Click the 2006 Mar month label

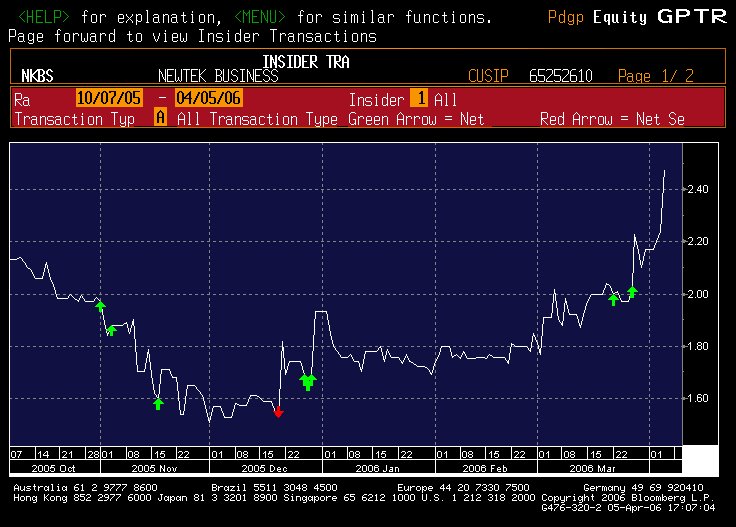592,468
